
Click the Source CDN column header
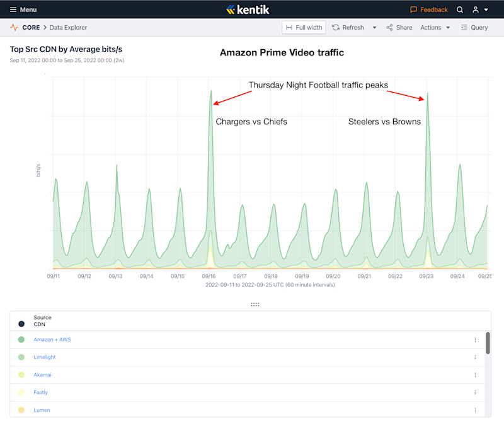click(42, 321)
